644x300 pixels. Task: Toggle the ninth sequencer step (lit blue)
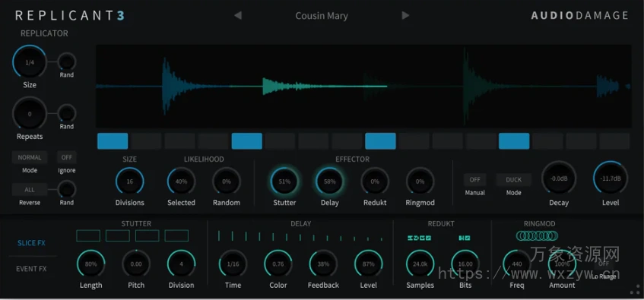point(381,141)
